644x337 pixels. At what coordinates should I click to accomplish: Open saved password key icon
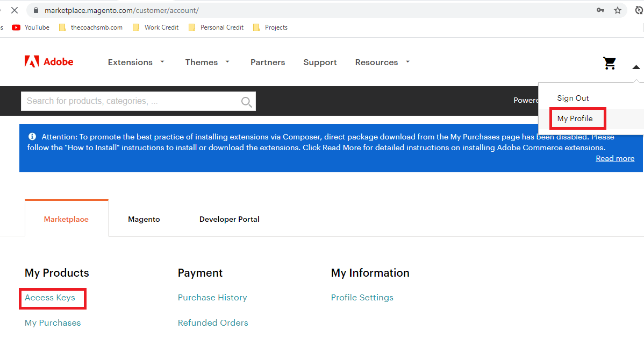pos(600,10)
